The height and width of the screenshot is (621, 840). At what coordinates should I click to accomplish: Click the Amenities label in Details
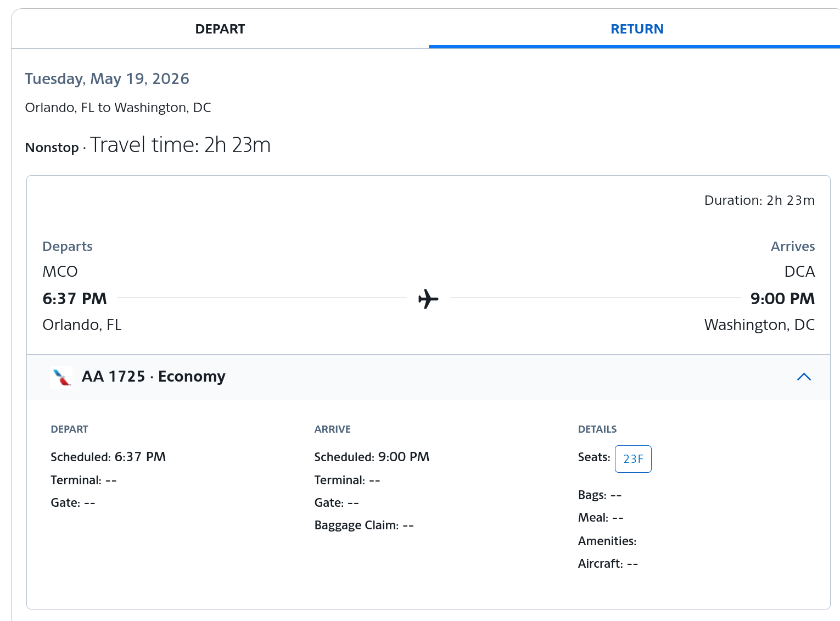click(607, 541)
